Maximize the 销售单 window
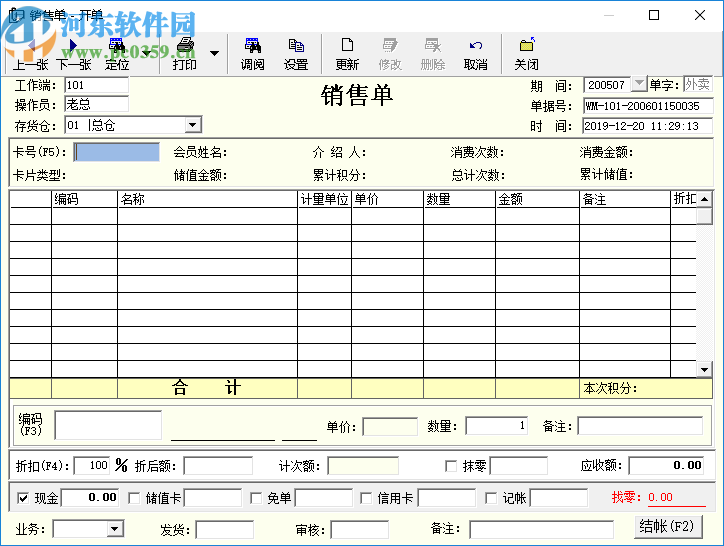Image resolution: width=724 pixels, height=546 pixels. click(654, 15)
